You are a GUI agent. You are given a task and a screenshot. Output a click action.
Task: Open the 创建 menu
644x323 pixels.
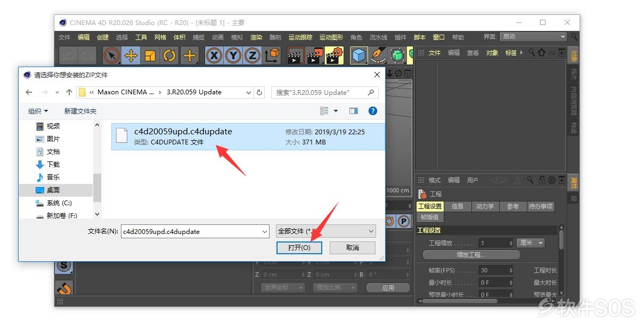click(x=103, y=37)
